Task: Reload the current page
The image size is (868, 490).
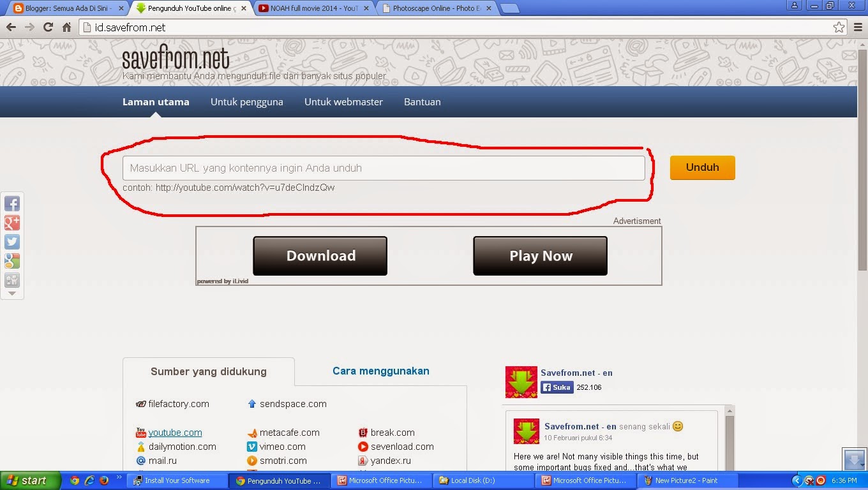Action: [x=48, y=27]
